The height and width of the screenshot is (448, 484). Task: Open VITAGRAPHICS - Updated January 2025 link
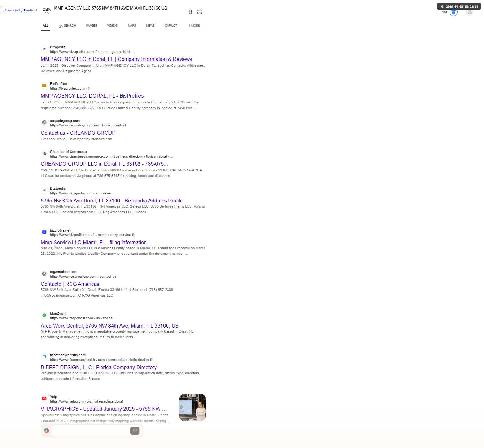(x=104, y=409)
